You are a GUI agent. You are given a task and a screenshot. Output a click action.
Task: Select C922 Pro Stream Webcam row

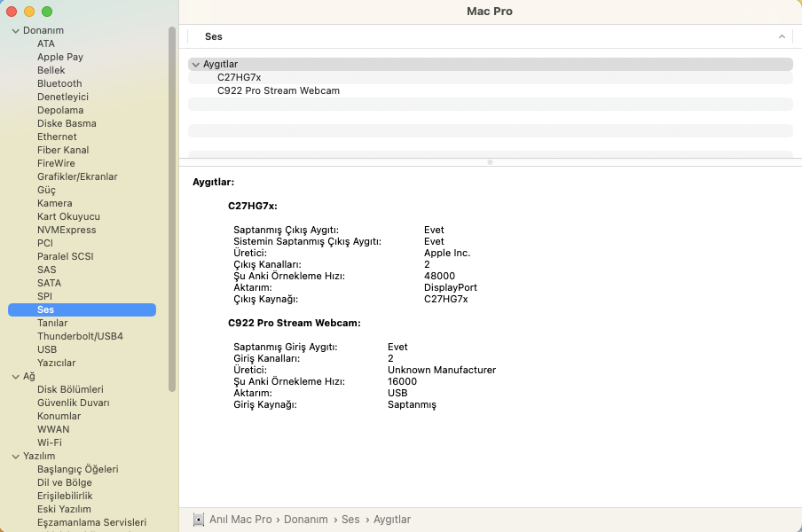coord(278,90)
